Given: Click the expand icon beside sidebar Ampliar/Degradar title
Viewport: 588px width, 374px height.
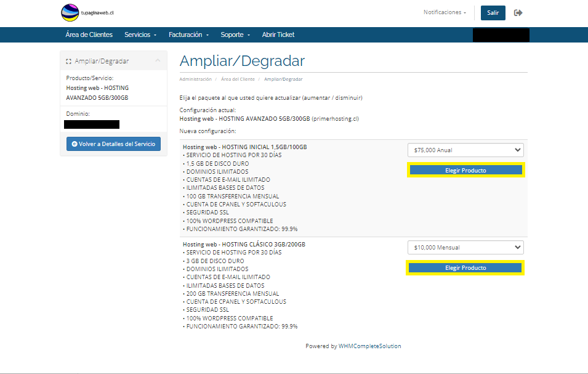Looking at the screenshot, I should (69, 61).
